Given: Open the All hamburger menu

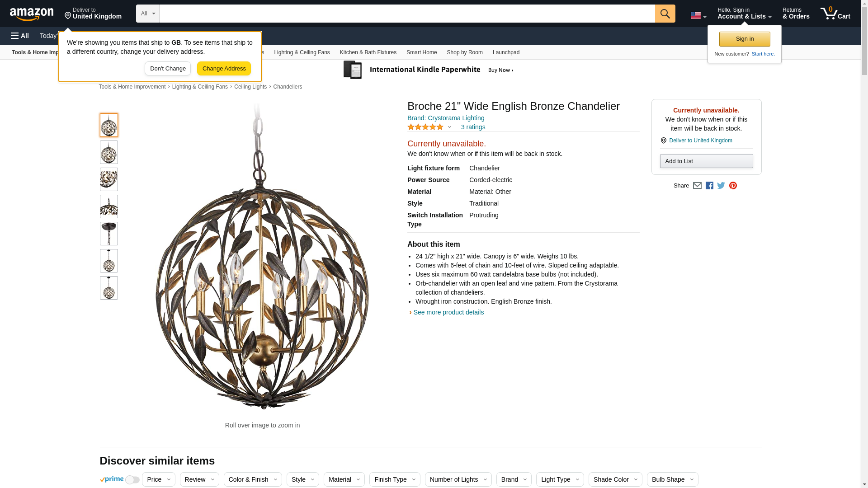Looking at the screenshot, I should pyautogui.click(x=20, y=36).
